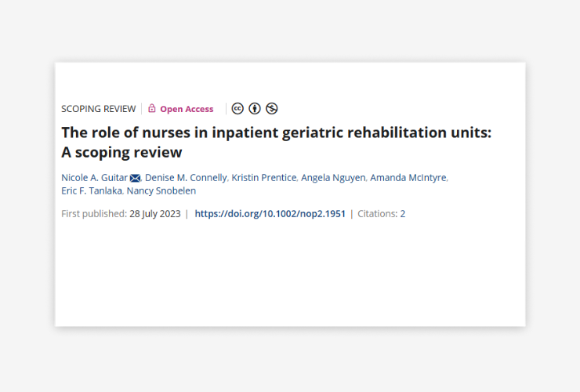Click the citations count number 2
The image size is (580, 392).
tap(403, 213)
